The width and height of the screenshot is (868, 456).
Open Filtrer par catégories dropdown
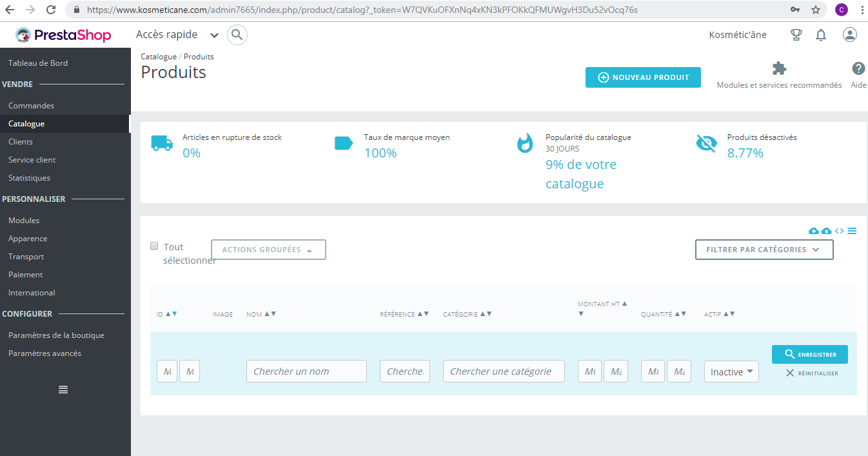click(x=764, y=250)
